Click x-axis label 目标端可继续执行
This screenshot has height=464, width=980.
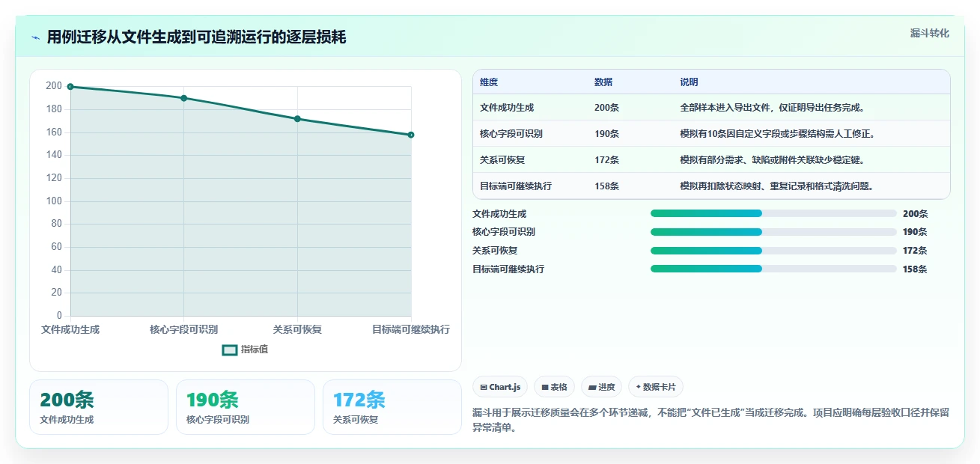[x=411, y=329]
